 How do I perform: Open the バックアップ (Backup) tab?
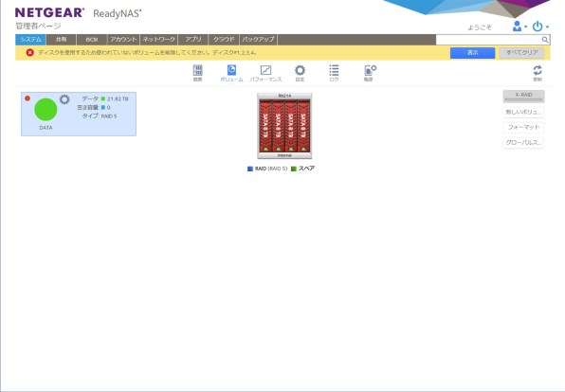click(258, 39)
